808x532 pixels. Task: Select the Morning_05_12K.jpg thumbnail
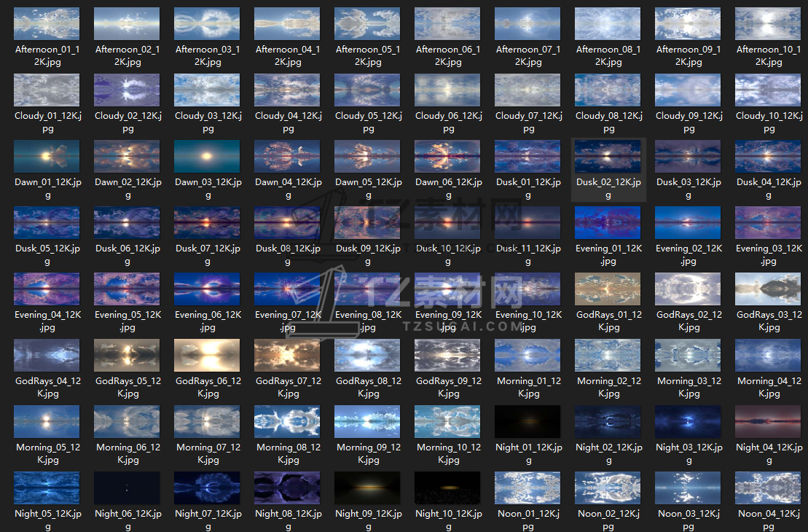pos(47,422)
